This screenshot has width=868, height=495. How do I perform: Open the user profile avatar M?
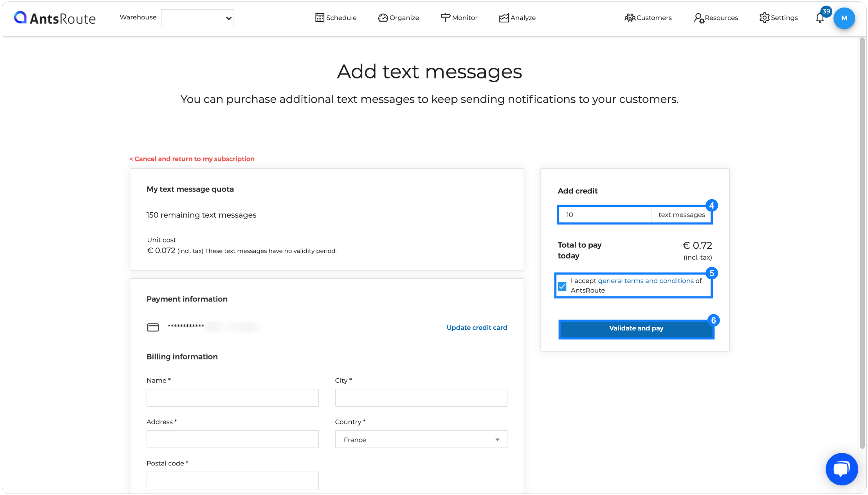coord(844,18)
